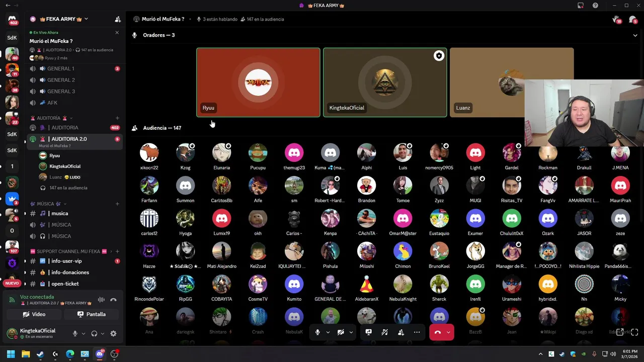Close the Murió el MuFeka live banner
Screen dimensions: 644x362
coord(117,33)
